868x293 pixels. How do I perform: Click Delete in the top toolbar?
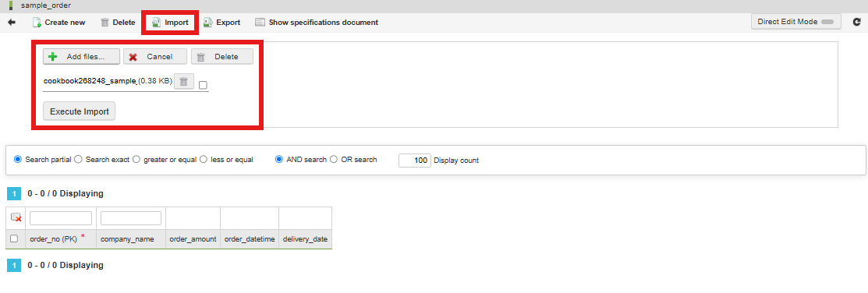click(118, 23)
